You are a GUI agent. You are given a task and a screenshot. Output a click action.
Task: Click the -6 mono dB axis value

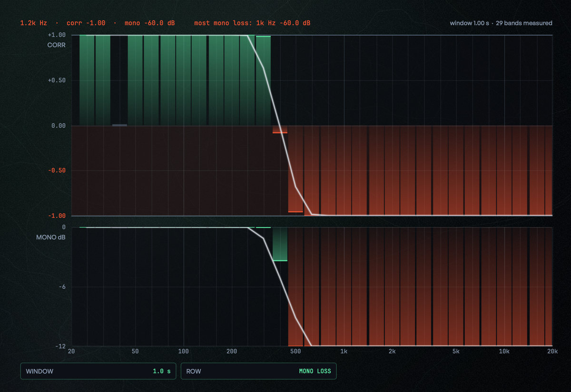click(x=62, y=287)
